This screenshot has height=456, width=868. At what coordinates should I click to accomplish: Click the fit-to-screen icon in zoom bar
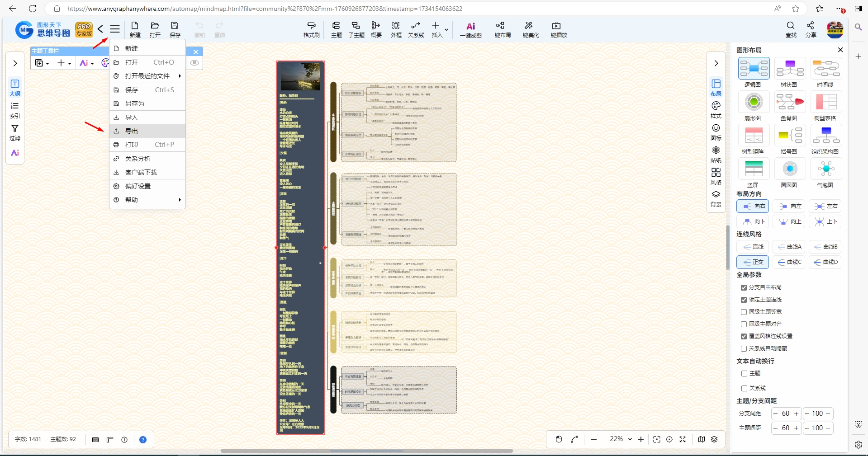pos(657,439)
